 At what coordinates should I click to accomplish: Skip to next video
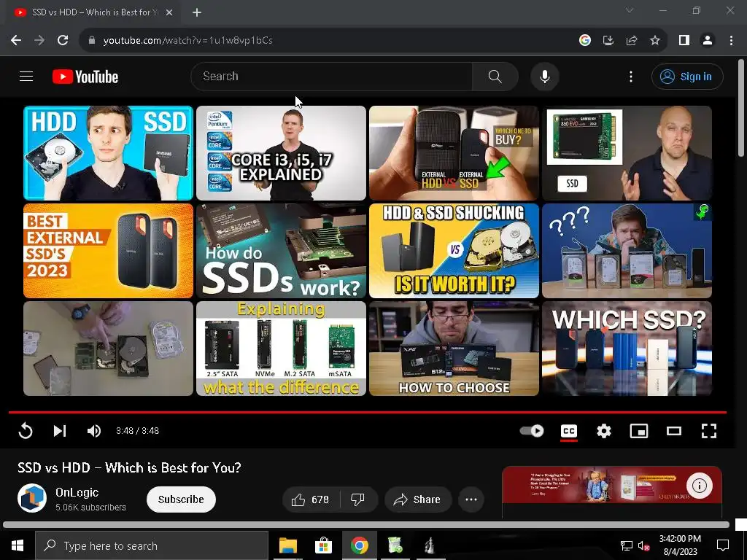(x=60, y=431)
